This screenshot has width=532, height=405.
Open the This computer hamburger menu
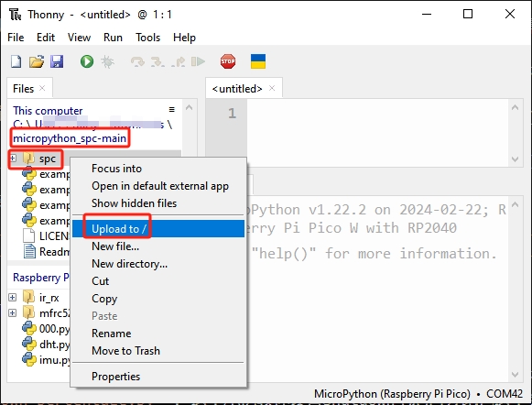click(x=172, y=109)
